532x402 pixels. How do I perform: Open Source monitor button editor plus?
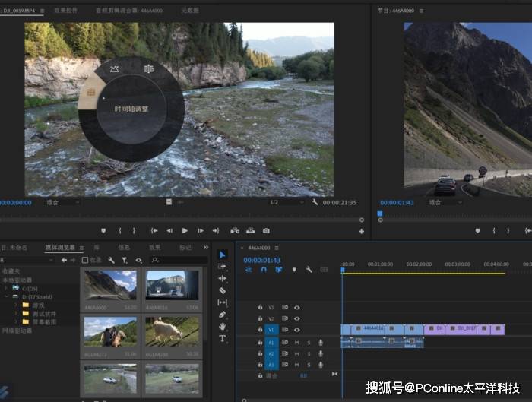pyautogui.click(x=361, y=231)
